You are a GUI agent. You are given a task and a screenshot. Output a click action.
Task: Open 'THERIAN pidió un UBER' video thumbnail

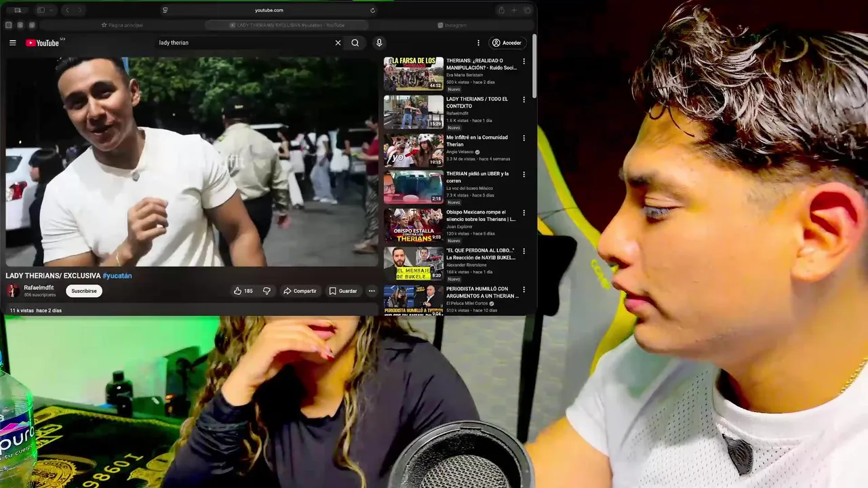coord(414,187)
